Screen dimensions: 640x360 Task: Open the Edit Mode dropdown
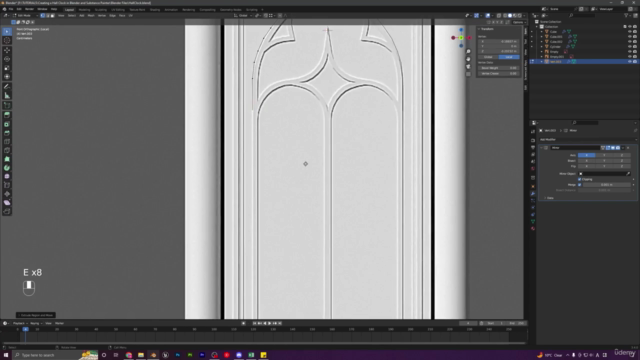pos(25,16)
